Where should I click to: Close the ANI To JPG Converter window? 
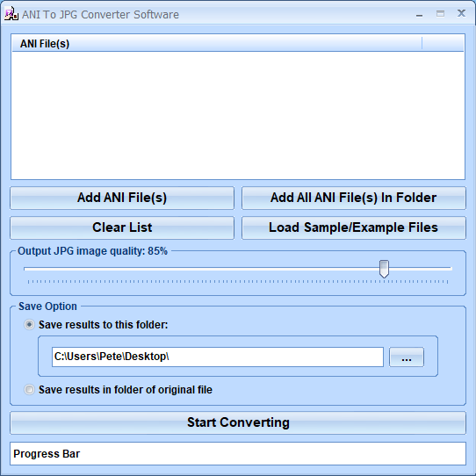461,13
